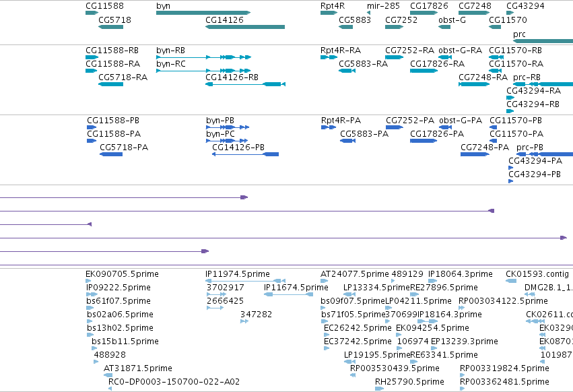Viewport: 573px width, 392px height.
Task: Select EST IP11674.5prime
Action: [288, 294]
